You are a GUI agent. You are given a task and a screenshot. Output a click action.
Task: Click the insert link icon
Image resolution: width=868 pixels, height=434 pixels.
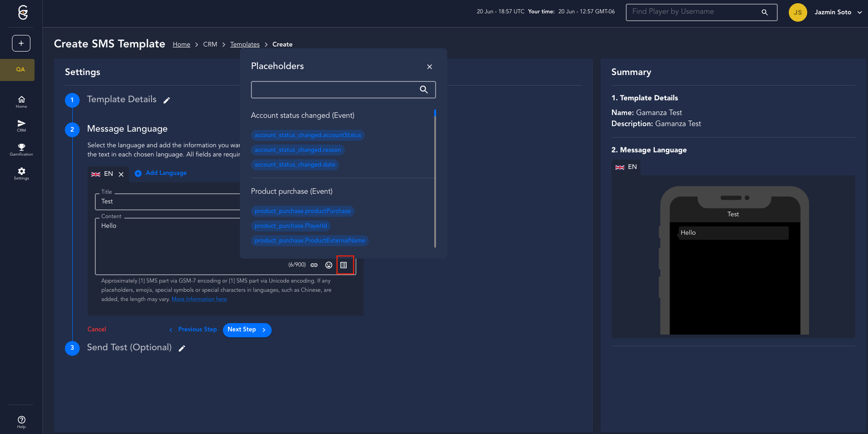click(x=314, y=265)
